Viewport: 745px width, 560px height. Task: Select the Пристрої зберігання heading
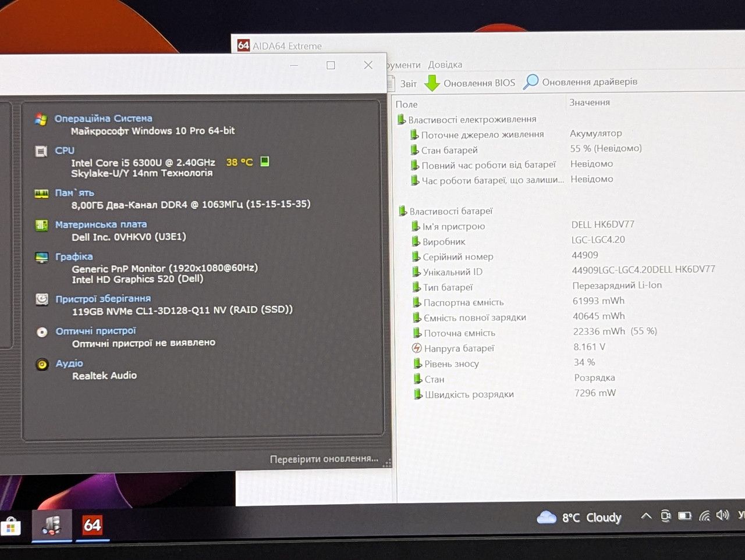pyautogui.click(x=103, y=299)
